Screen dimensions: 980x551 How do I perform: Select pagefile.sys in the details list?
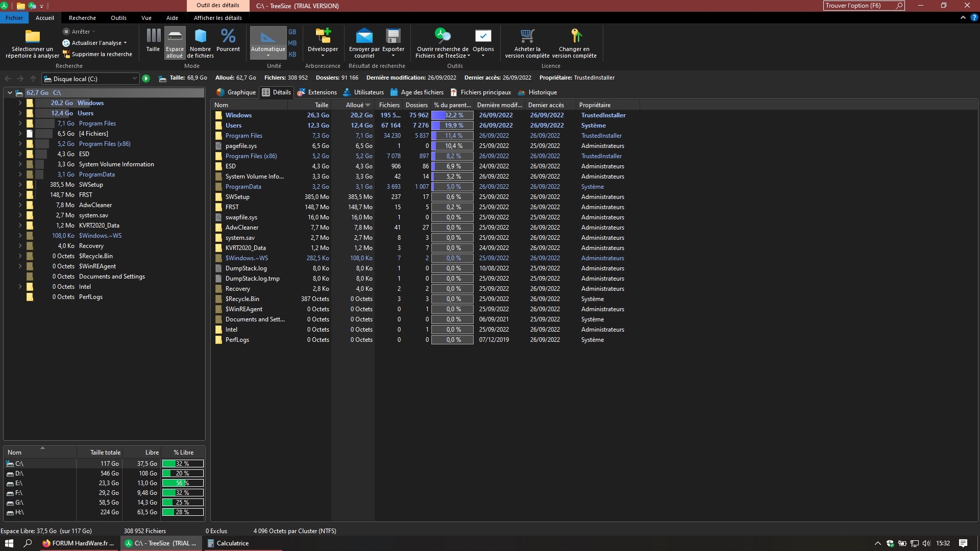[x=241, y=146]
